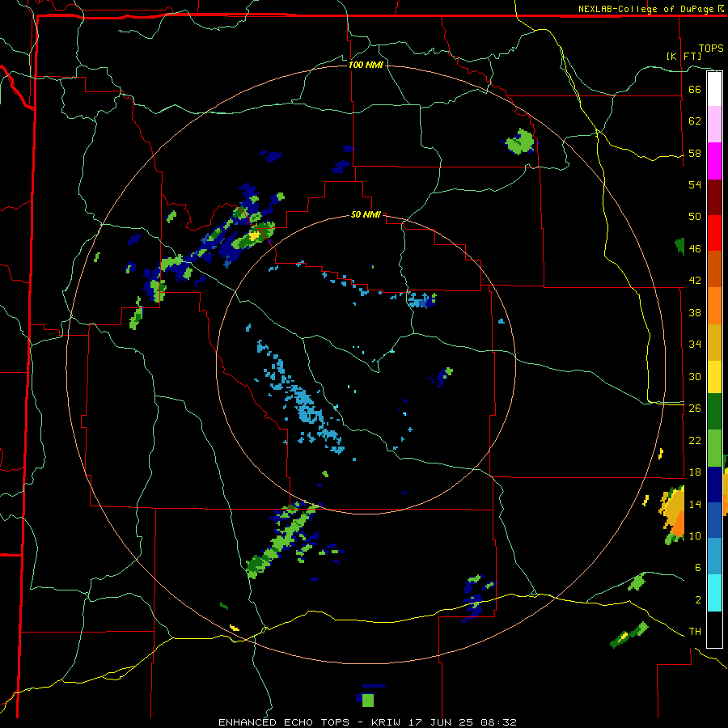Click the bright red legend swatch

pos(714,233)
